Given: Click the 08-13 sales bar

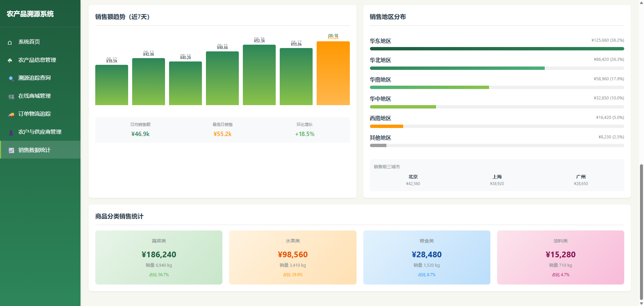Looking at the screenshot, I should [149, 82].
